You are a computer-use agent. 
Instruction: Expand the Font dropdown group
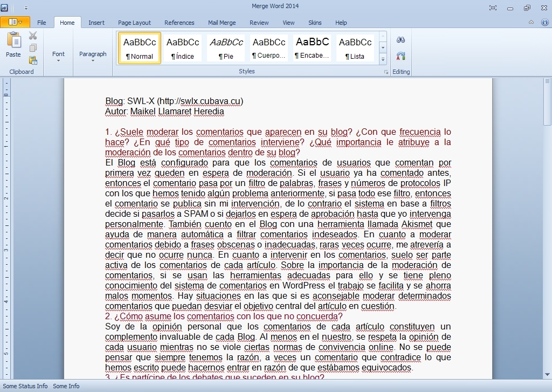pos(58,56)
